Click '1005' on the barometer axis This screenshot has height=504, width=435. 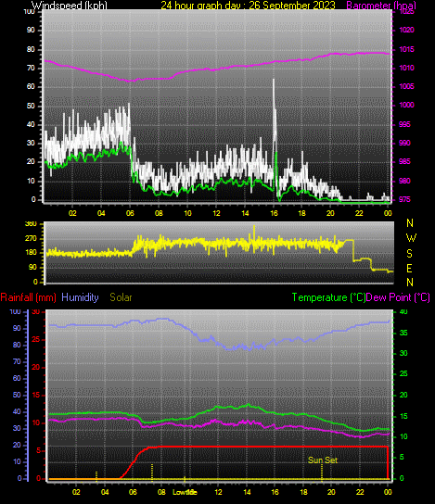click(406, 87)
